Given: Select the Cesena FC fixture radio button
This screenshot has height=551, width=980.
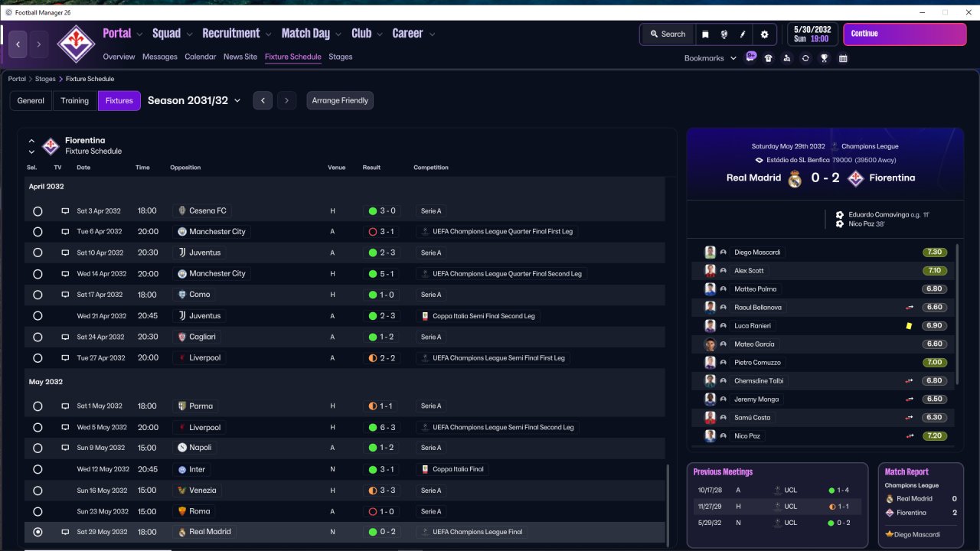Looking at the screenshot, I should [x=38, y=211].
